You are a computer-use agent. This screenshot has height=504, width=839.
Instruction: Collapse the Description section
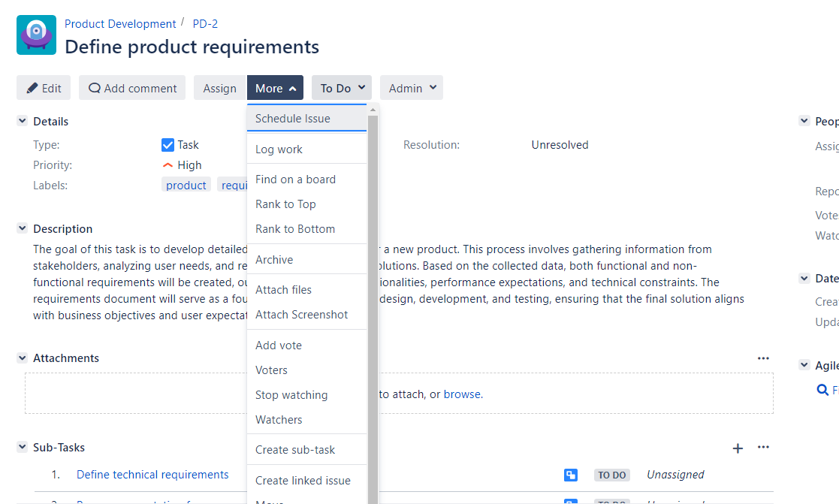click(23, 229)
